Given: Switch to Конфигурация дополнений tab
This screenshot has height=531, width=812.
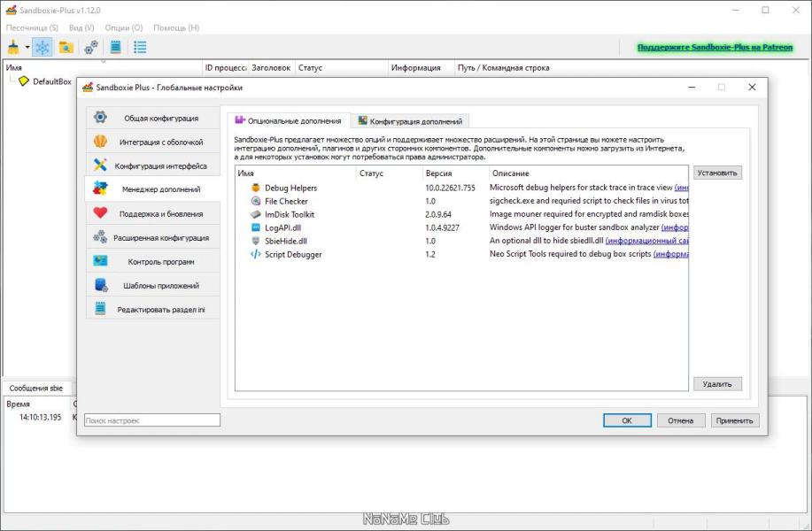Looking at the screenshot, I should pos(410,121).
